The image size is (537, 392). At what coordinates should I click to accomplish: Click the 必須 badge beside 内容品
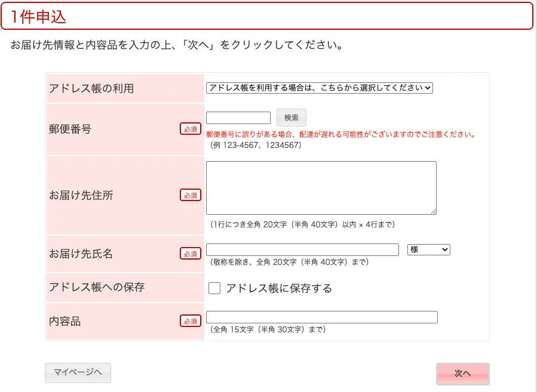tap(191, 321)
